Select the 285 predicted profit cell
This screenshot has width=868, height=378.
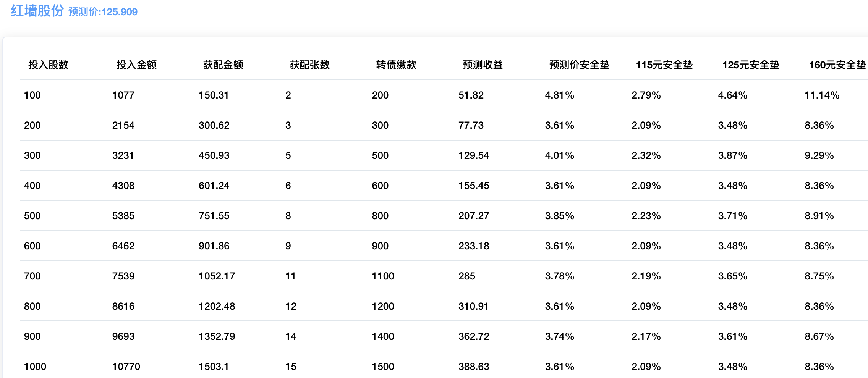pyautogui.click(x=467, y=276)
